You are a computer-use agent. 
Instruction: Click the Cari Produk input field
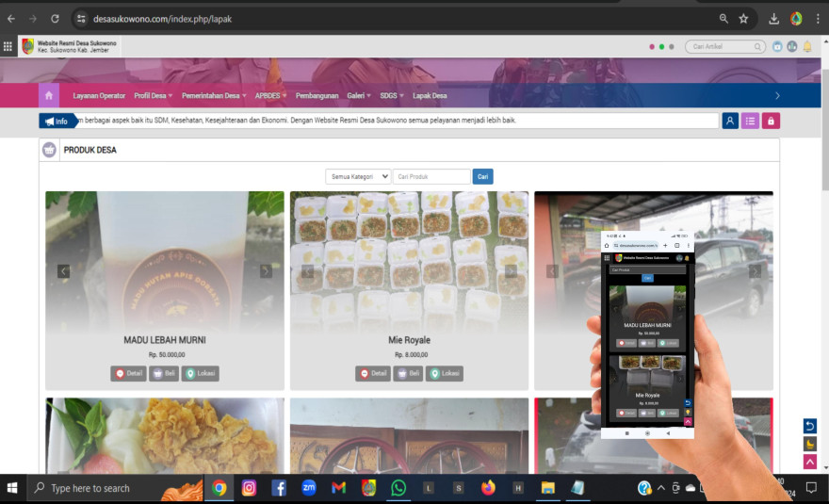431,176
